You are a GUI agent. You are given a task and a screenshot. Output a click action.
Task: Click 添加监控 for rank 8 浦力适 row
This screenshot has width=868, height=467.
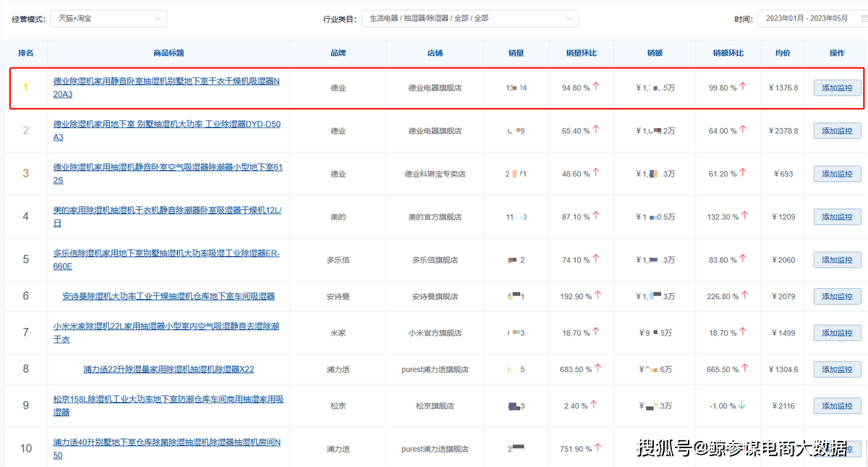click(x=837, y=369)
